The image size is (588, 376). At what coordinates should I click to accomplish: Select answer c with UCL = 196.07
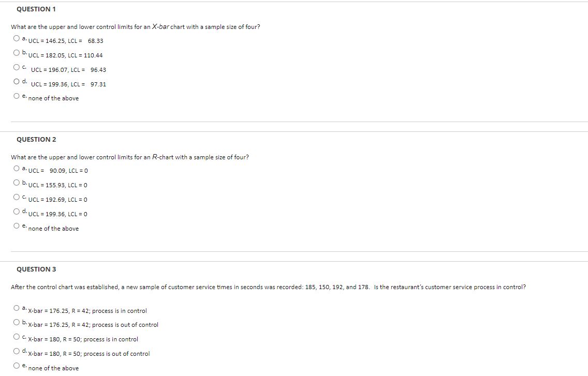pos(16,67)
